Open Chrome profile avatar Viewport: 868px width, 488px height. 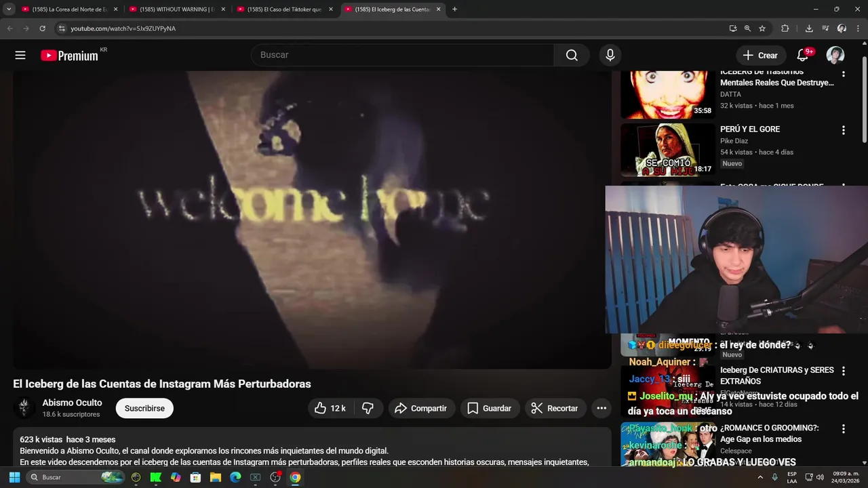(x=842, y=28)
